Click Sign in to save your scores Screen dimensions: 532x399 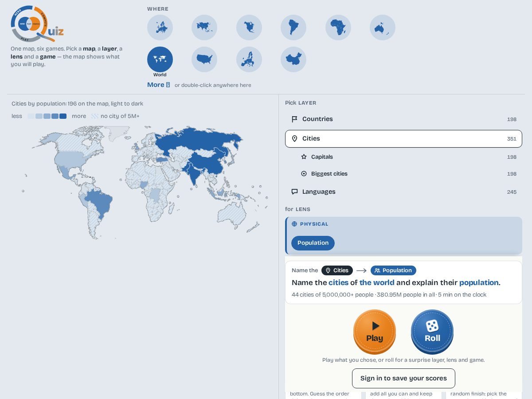403,378
